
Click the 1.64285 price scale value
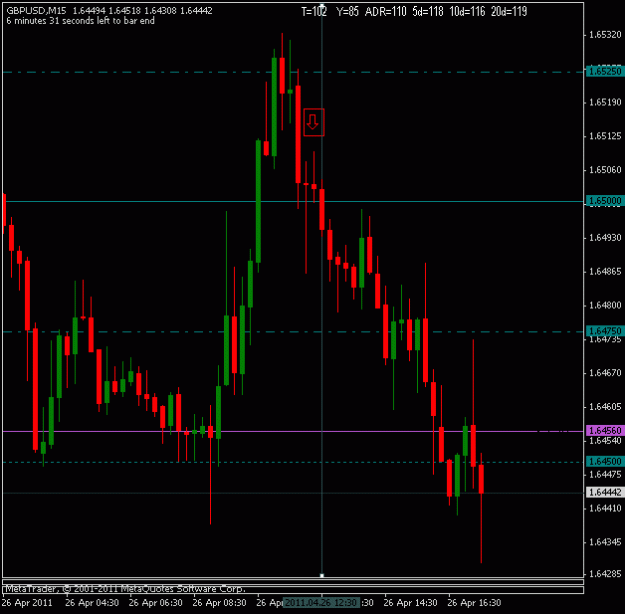point(605,574)
